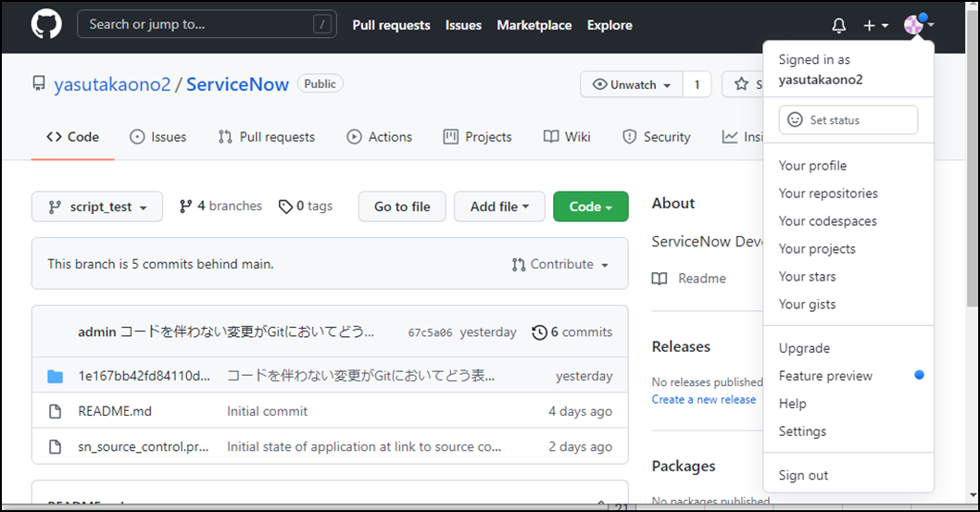
Task: Open the Unwatch dropdown
Action: (x=632, y=84)
